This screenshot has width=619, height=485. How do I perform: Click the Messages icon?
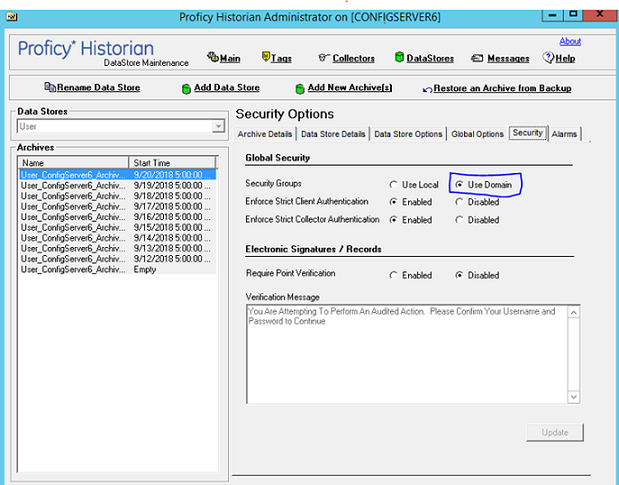point(477,58)
